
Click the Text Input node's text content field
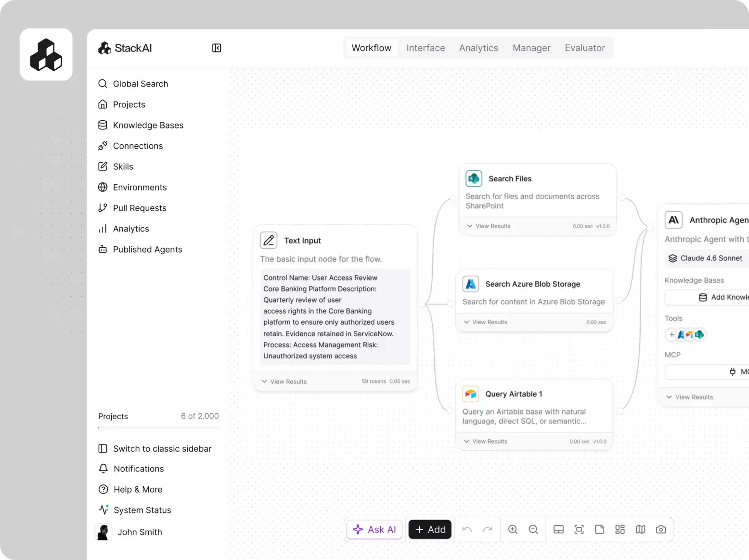335,317
